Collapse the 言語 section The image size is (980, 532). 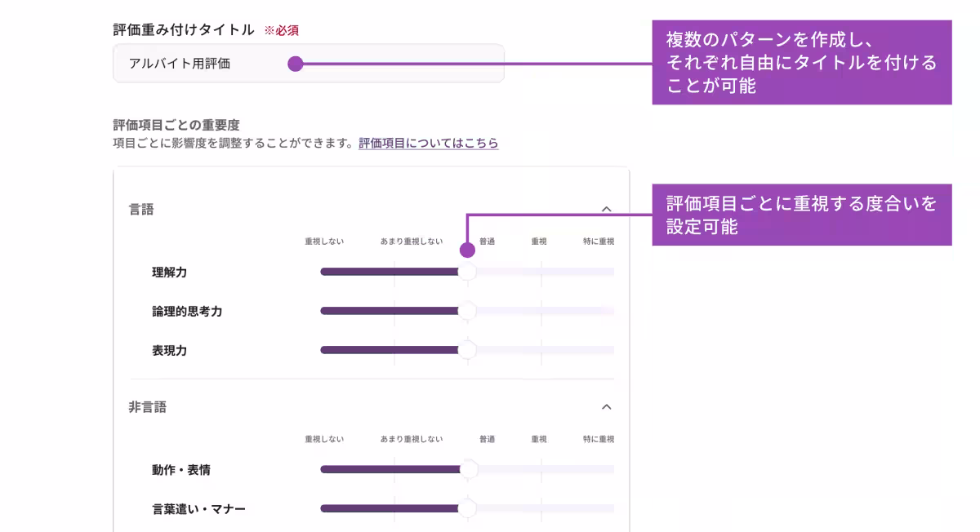click(x=607, y=209)
